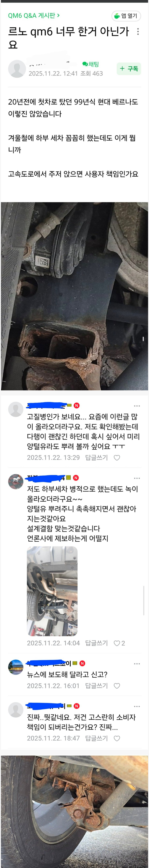Open the second comment's three-dot menu
This screenshot has height=868, width=149.
click(137, 478)
